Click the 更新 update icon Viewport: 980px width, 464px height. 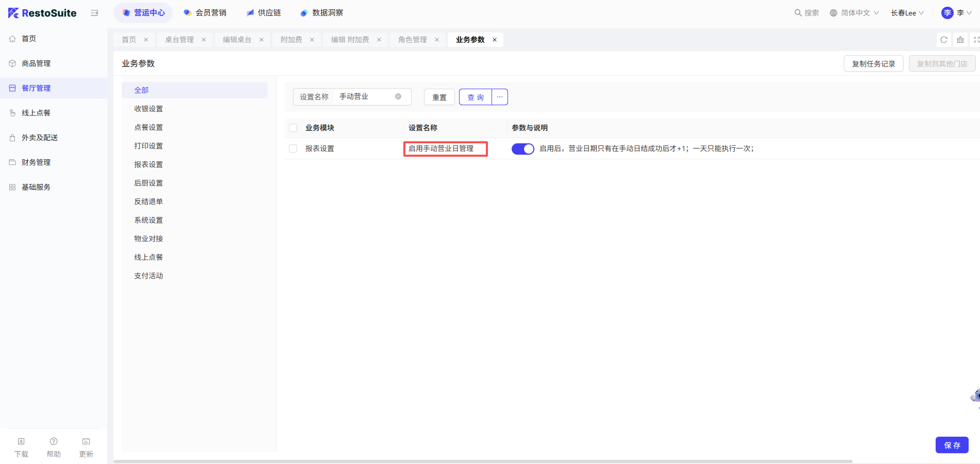click(86, 441)
